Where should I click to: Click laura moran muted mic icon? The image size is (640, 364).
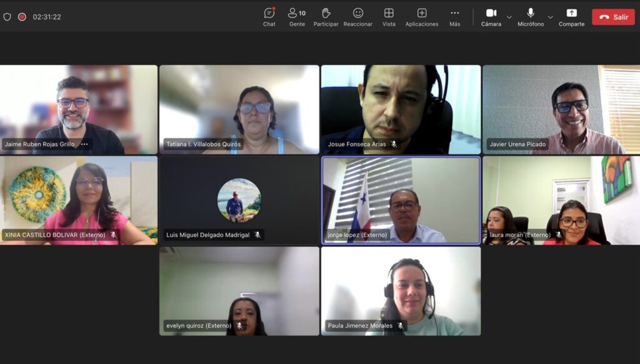(x=559, y=235)
